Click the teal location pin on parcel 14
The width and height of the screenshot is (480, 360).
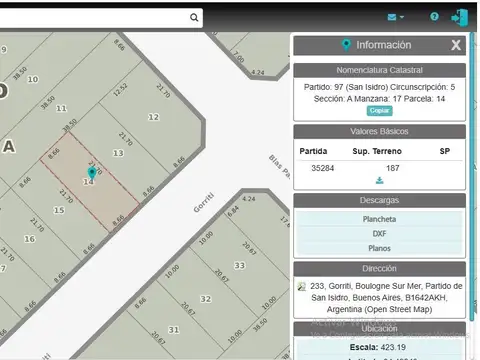click(x=92, y=173)
